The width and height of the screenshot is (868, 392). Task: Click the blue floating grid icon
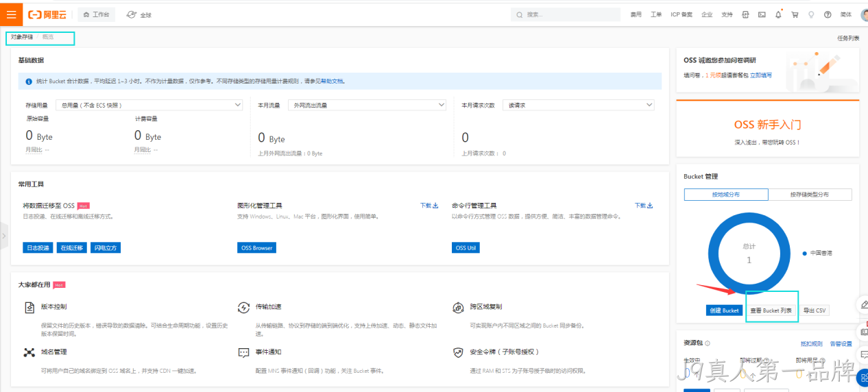tap(863, 378)
